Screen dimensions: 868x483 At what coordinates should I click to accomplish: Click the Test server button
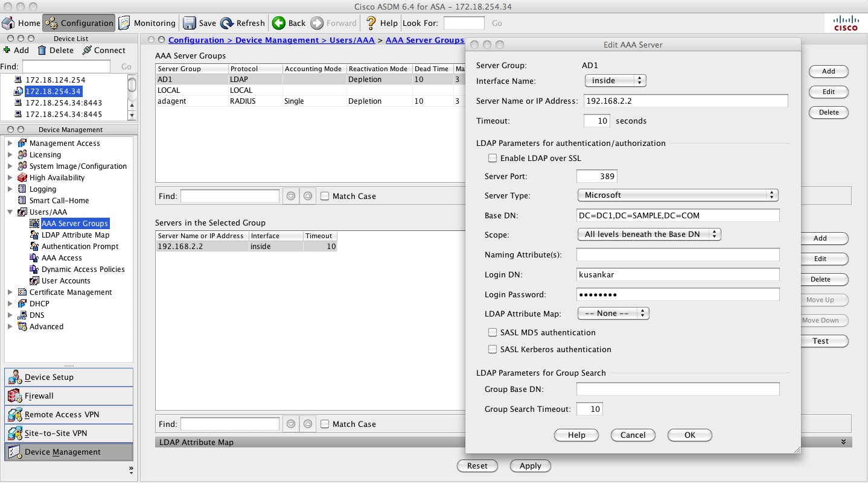(x=825, y=341)
